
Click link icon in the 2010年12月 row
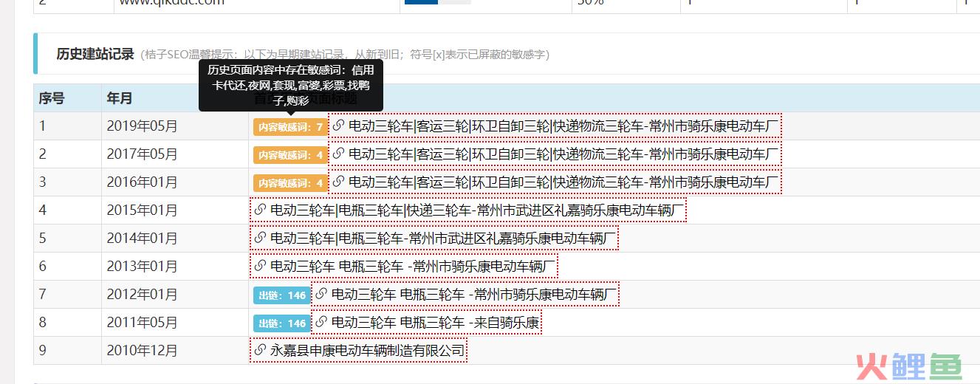point(260,350)
